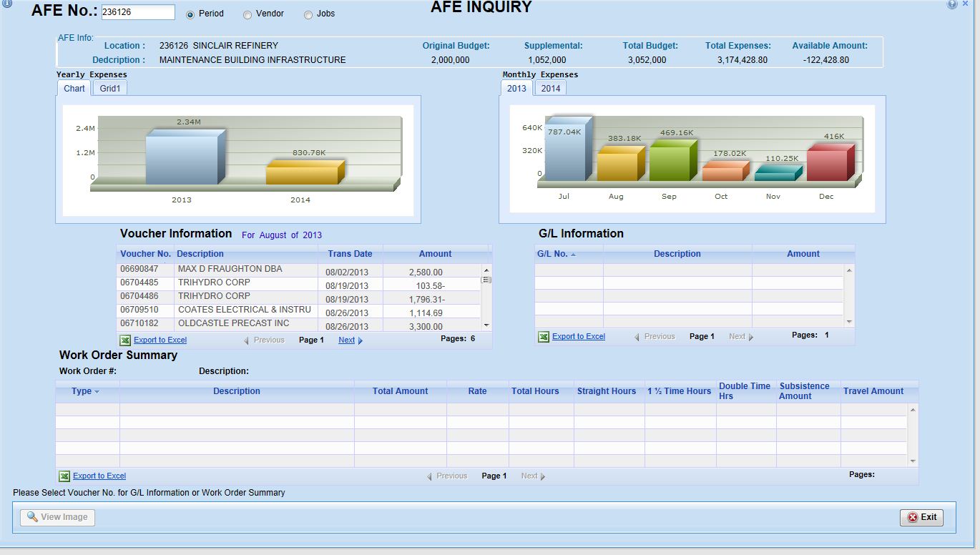Click voucher table scrollbar up arrow
980x555 pixels.
tap(487, 270)
